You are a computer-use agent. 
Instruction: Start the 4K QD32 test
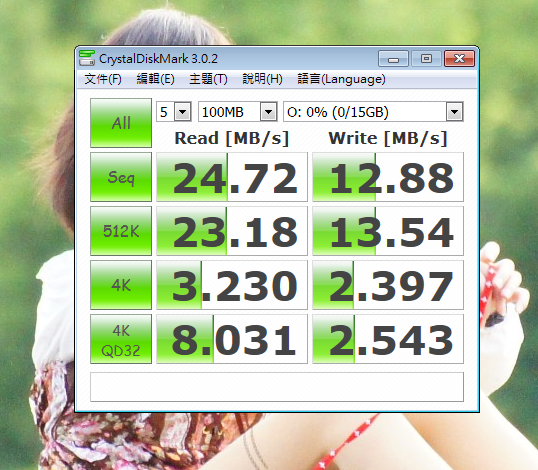[121, 339]
